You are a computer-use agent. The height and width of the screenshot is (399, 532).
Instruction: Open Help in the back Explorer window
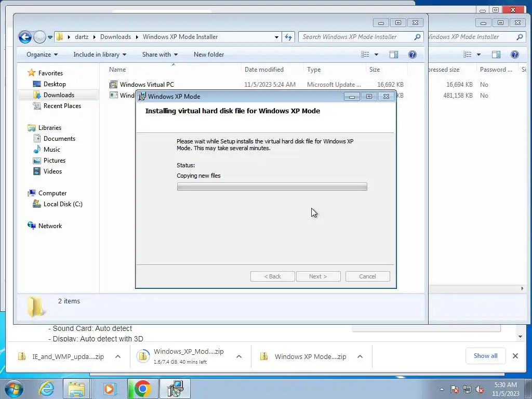coord(515,54)
